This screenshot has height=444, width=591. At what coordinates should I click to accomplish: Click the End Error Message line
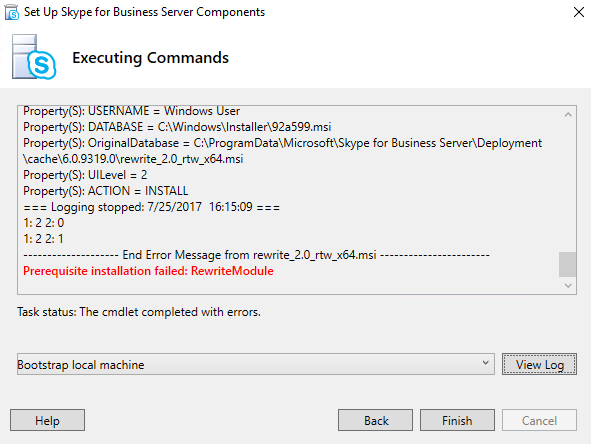pyautogui.click(x=256, y=255)
